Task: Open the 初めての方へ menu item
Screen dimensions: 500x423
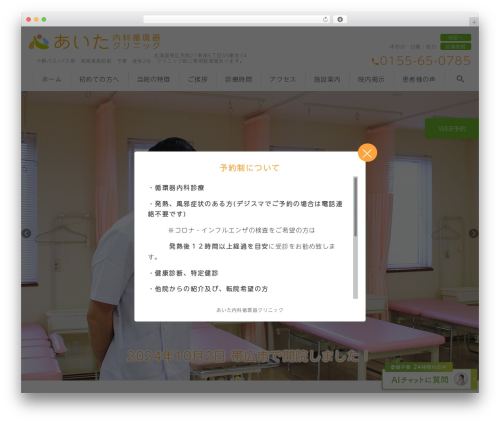Action: (x=99, y=79)
